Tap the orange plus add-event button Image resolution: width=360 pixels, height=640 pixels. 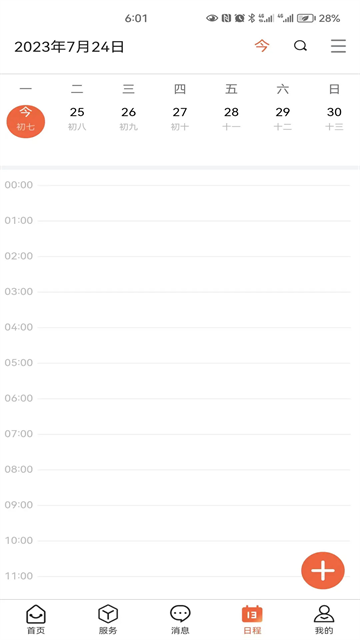(x=323, y=570)
